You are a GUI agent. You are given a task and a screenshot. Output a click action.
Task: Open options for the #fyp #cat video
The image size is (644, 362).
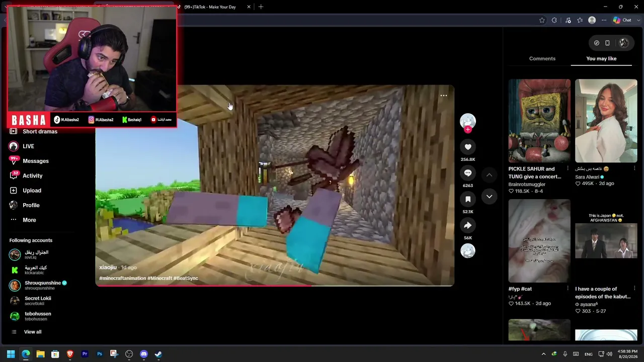[568, 289]
